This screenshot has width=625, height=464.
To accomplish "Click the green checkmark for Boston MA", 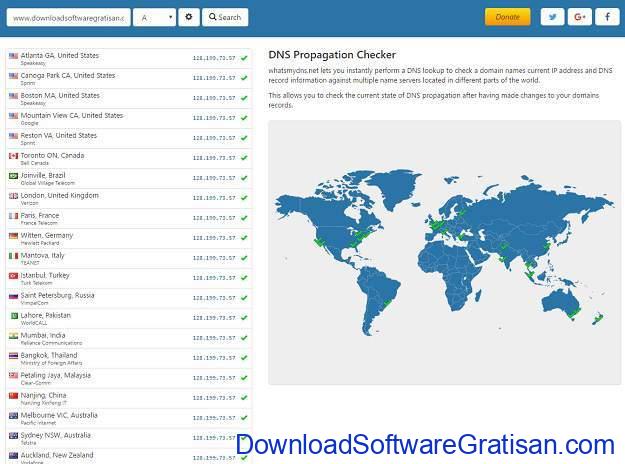I will 244,98.
